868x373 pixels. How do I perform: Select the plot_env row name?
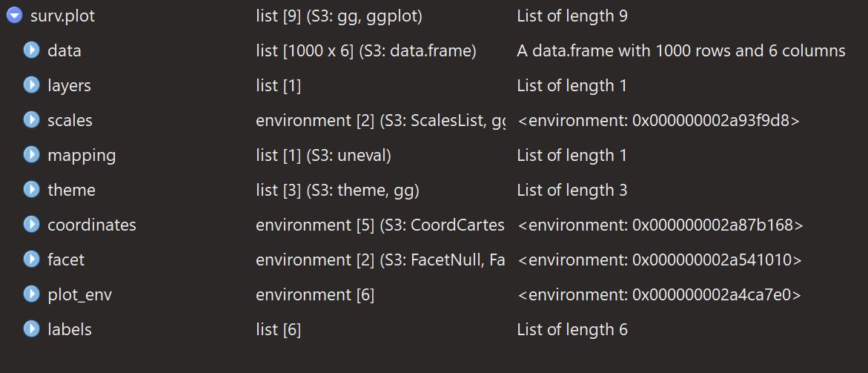pyautogui.click(x=79, y=295)
